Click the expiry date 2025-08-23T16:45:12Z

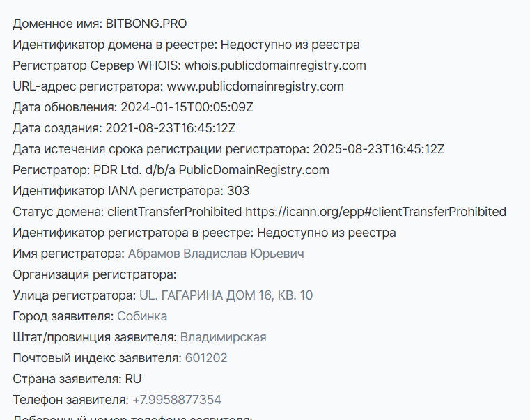click(x=379, y=149)
